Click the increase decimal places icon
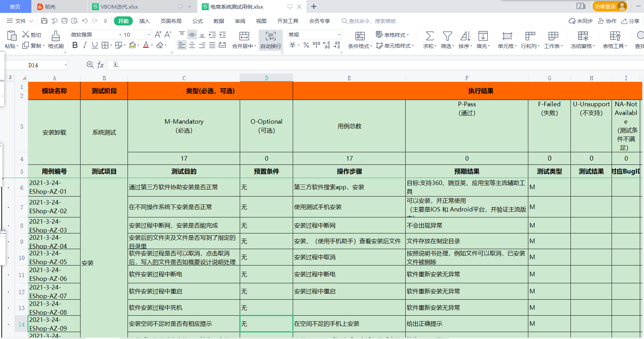Viewport: 644px width, 339px height. click(x=327, y=45)
